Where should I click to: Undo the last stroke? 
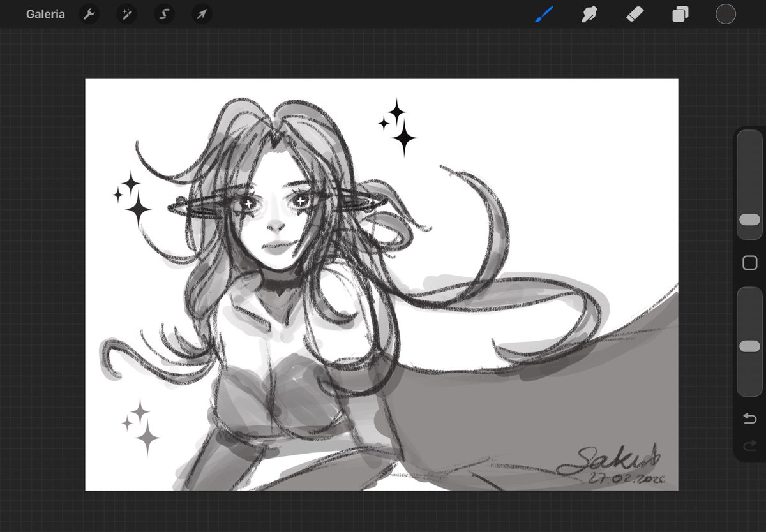pyautogui.click(x=749, y=418)
